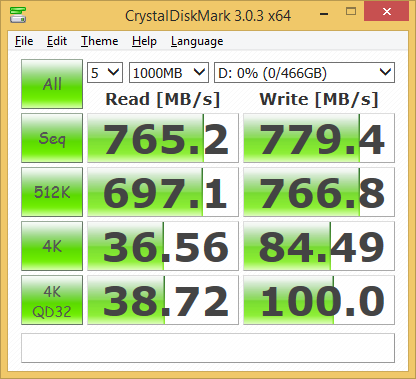Click the empty comment field at bottom
416x379 pixels.
(x=208, y=348)
